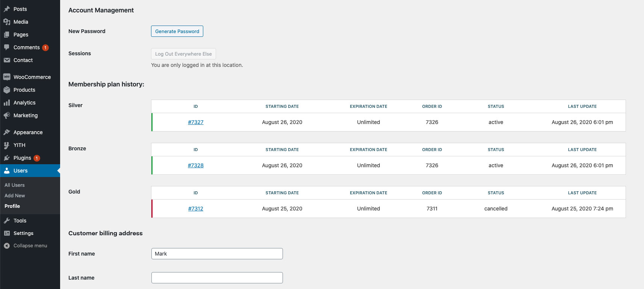This screenshot has height=289, width=644.
Task: Click the Gold plan 'cancelled' status
Action: tap(496, 209)
